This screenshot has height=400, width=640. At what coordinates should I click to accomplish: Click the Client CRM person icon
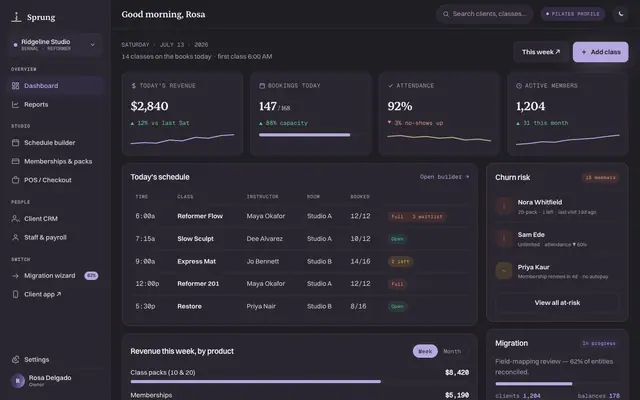16,219
